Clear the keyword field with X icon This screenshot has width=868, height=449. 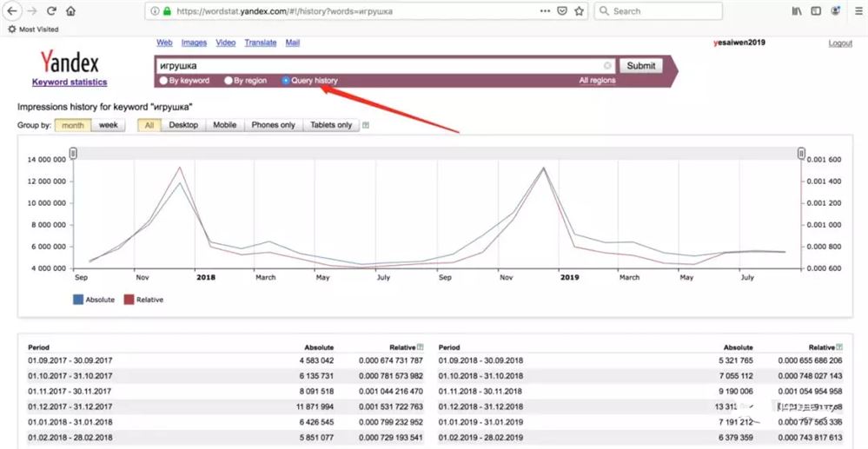pos(607,66)
